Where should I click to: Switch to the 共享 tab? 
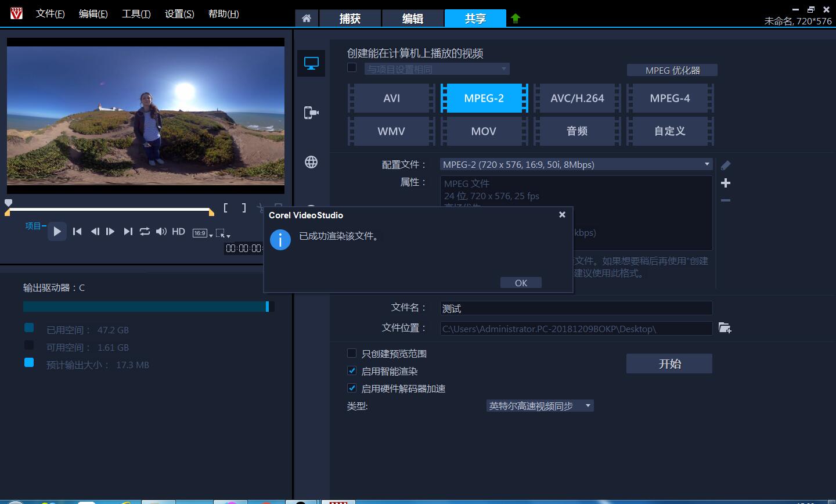click(x=475, y=18)
